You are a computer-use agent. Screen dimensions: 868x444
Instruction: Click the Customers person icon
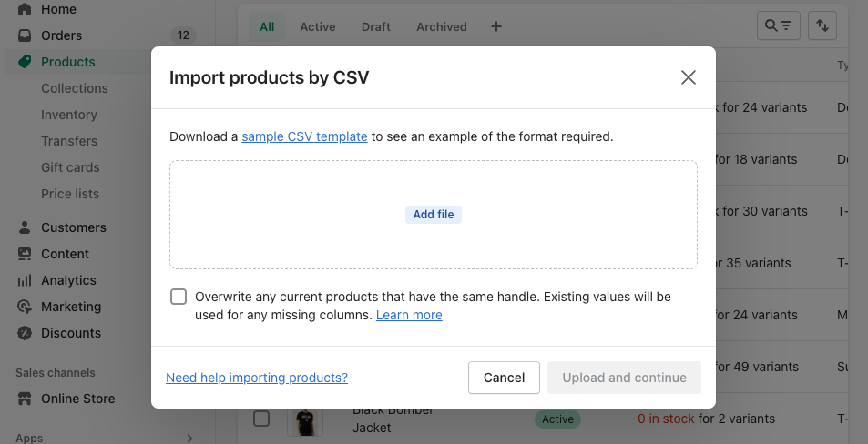(25, 227)
